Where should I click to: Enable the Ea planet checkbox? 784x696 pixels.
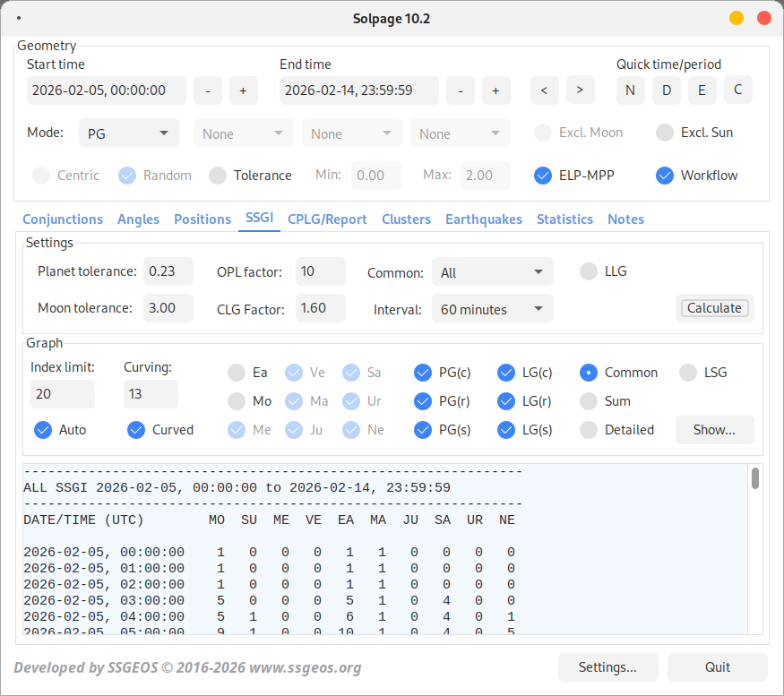tap(236, 373)
